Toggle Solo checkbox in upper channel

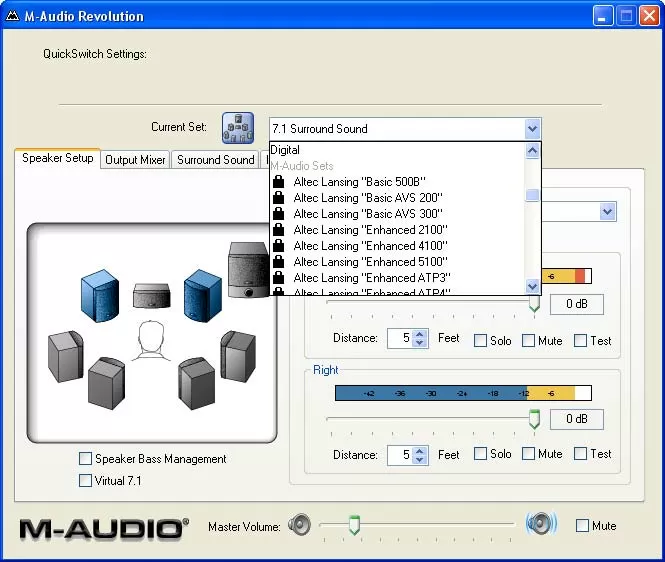[480, 341]
